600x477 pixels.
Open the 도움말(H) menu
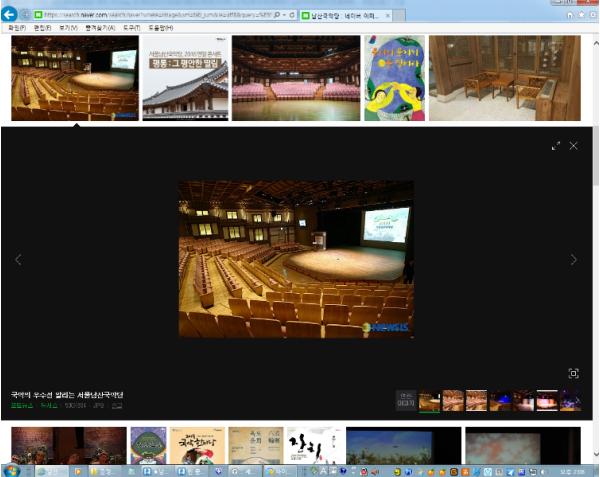(x=161, y=28)
